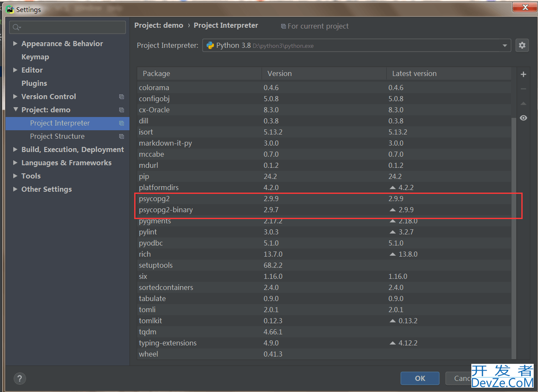Click the search magnifier icon in settings

[x=16, y=27]
